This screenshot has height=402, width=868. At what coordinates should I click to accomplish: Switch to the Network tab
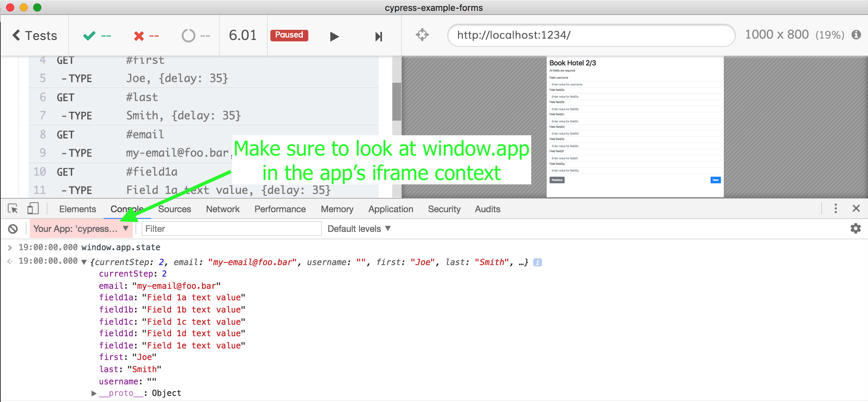point(223,209)
